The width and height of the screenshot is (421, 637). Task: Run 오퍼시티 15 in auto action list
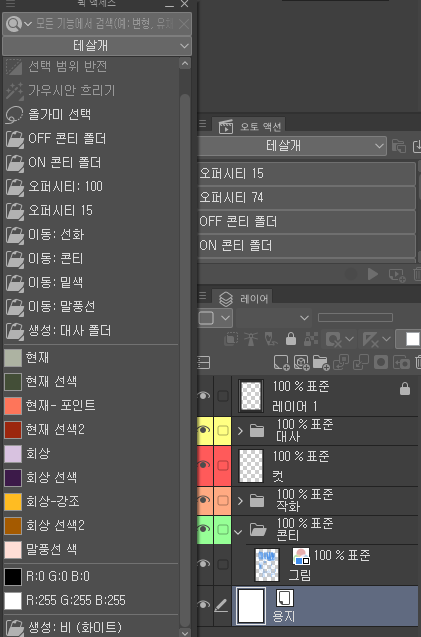pyautogui.click(x=307, y=174)
